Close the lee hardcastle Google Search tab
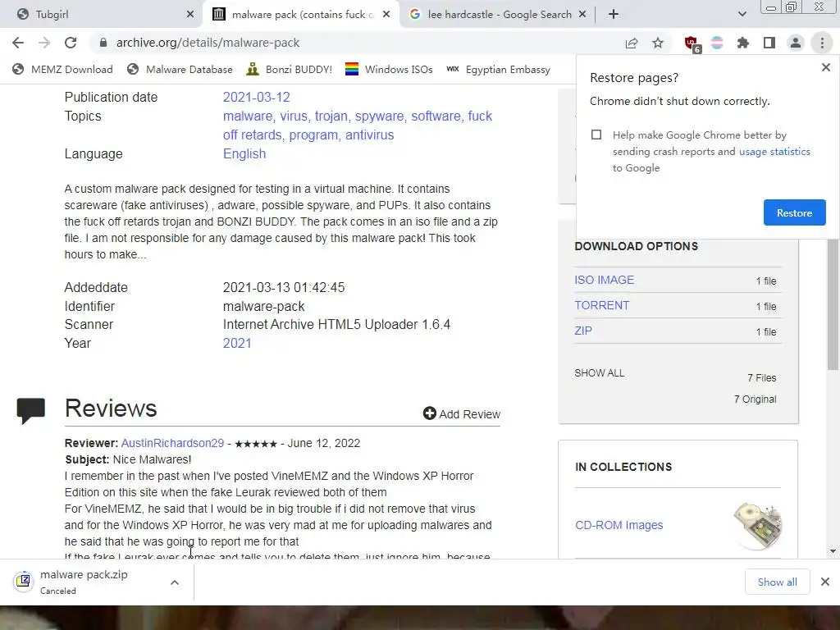Screen dimensions: 840x630 (x=582, y=15)
